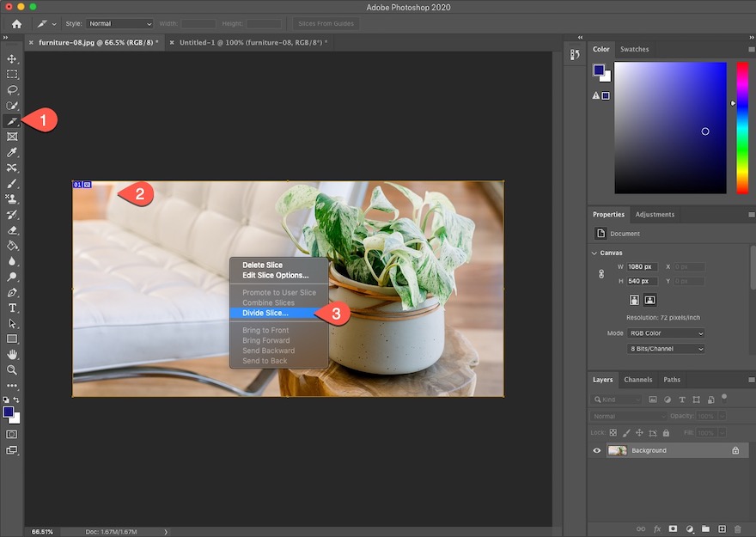Select the Horizontal Type tool
The height and width of the screenshot is (537, 756).
(x=12, y=308)
